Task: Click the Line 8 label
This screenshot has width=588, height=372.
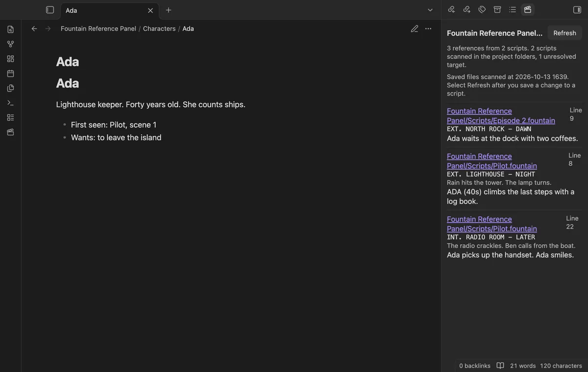Action: [x=574, y=159]
